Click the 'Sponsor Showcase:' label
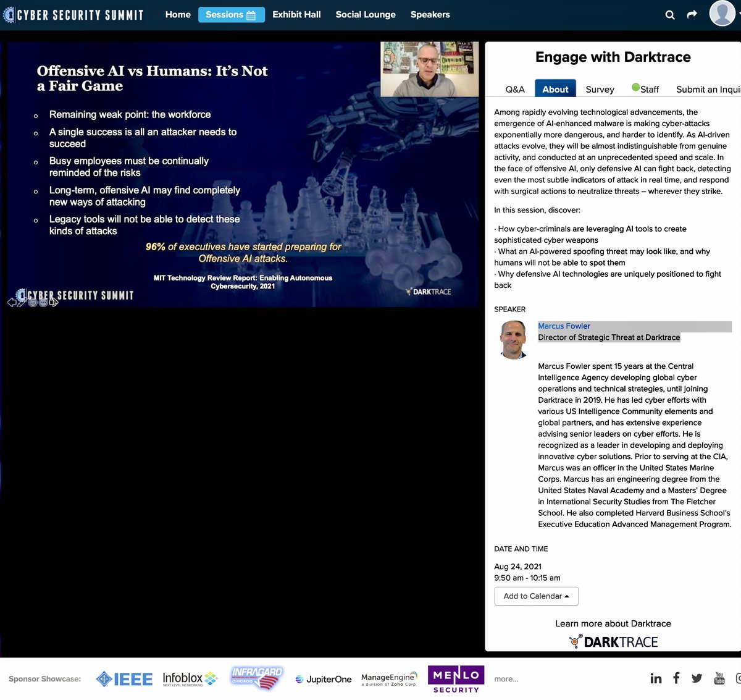Viewport: 741px width, 700px height. (x=45, y=679)
